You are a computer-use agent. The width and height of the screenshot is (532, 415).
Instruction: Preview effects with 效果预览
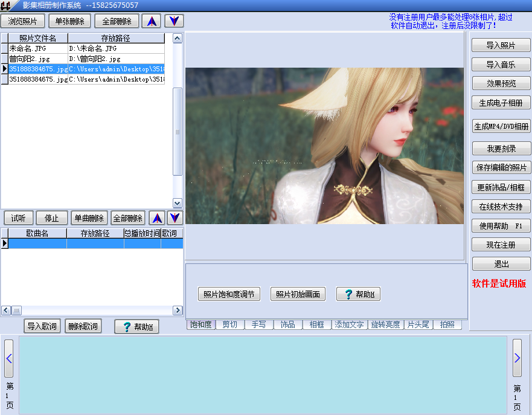click(x=501, y=83)
